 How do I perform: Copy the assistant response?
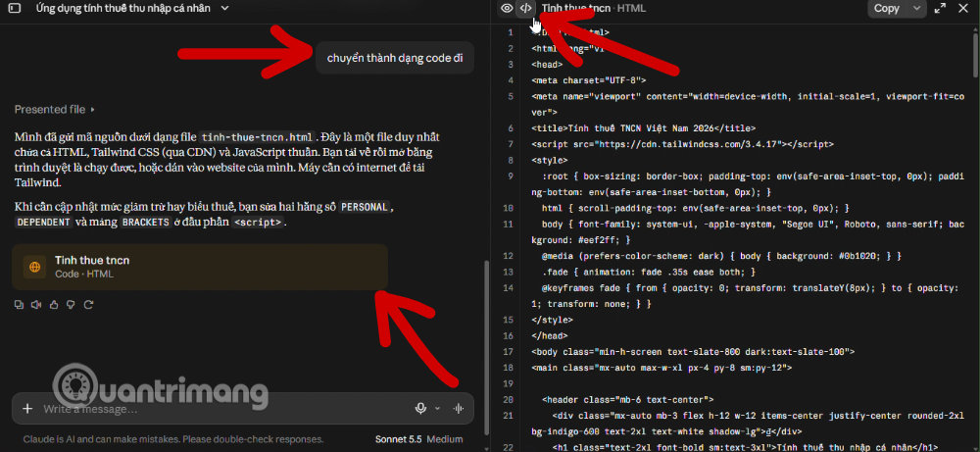coord(19,305)
